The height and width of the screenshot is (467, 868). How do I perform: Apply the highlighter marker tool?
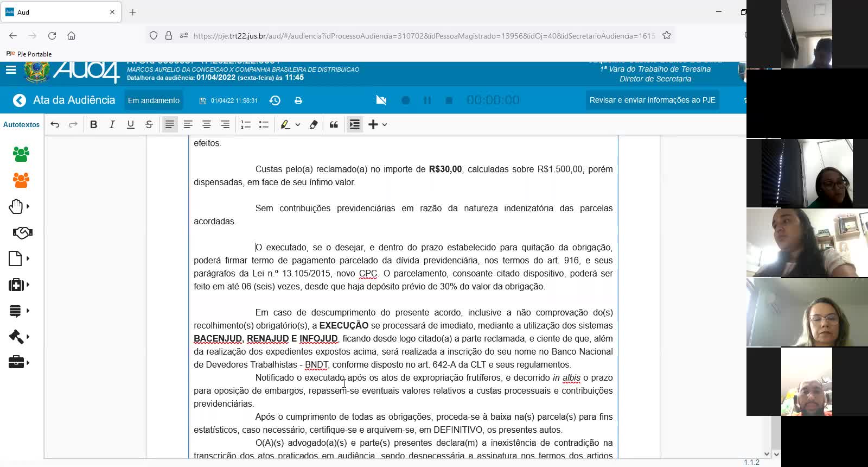285,124
